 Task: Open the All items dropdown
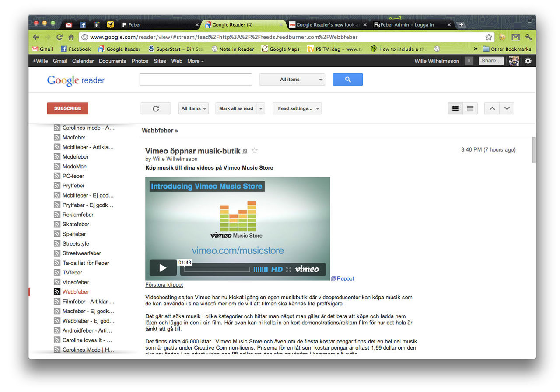(193, 108)
